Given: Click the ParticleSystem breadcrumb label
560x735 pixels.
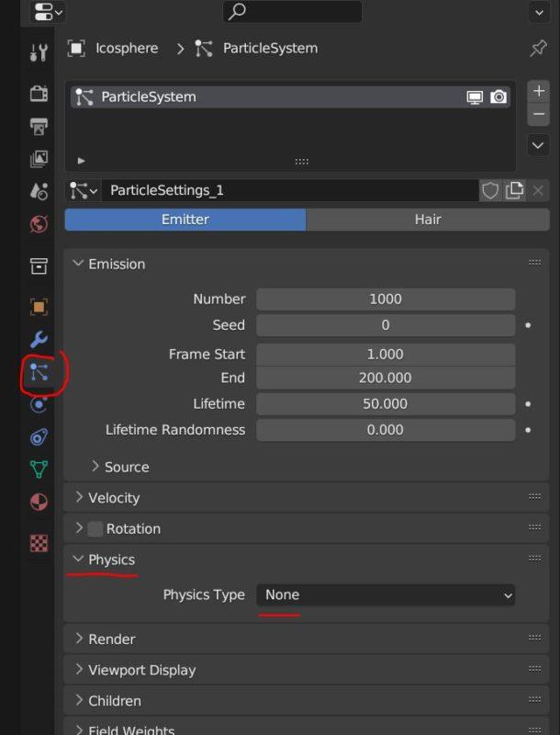Looking at the screenshot, I should (x=270, y=49).
